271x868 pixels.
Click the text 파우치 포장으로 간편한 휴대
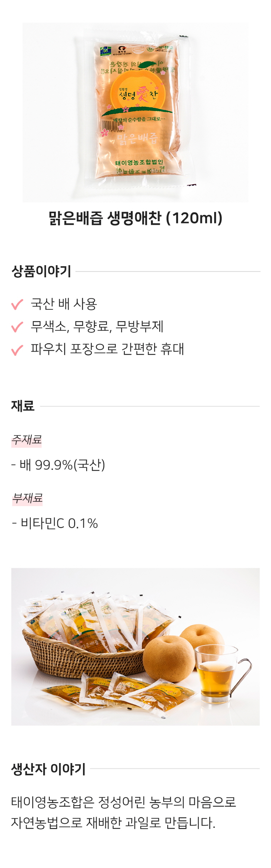pos(107,349)
